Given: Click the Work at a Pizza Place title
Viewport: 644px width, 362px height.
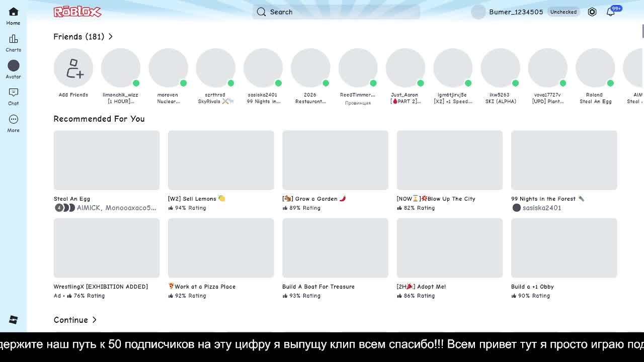Looking at the screenshot, I should pos(202,287).
